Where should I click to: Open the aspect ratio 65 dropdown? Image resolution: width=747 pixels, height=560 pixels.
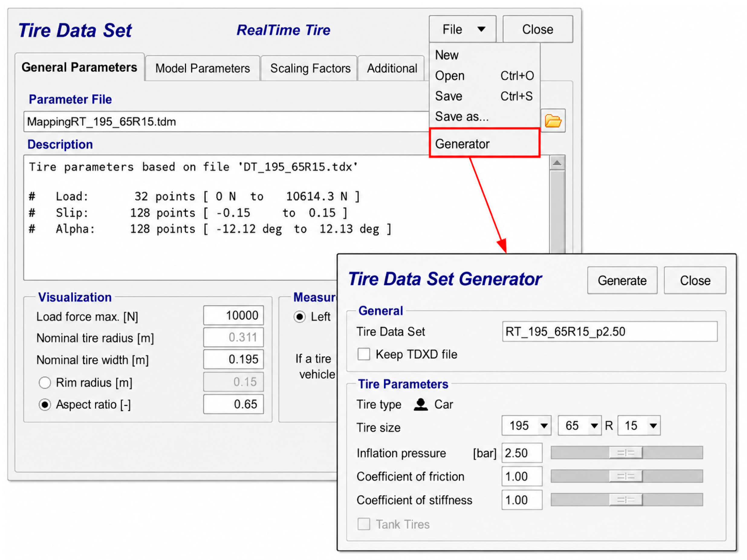[579, 425]
